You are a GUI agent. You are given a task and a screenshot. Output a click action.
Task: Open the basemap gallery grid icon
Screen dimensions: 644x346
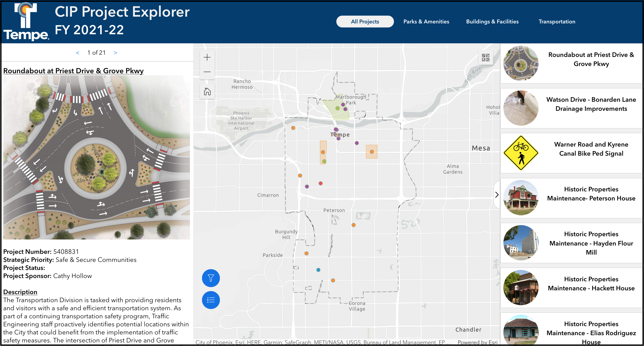(486, 57)
